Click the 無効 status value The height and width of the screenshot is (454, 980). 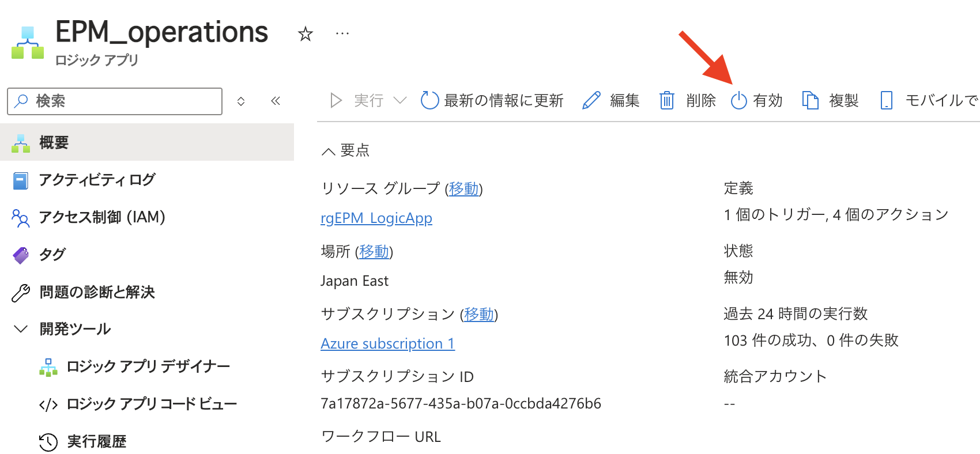click(738, 278)
